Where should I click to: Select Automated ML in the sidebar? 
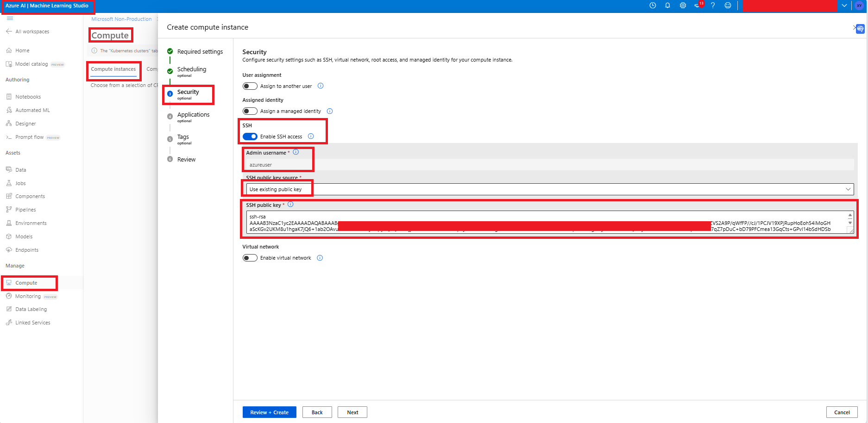[x=32, y=110]
